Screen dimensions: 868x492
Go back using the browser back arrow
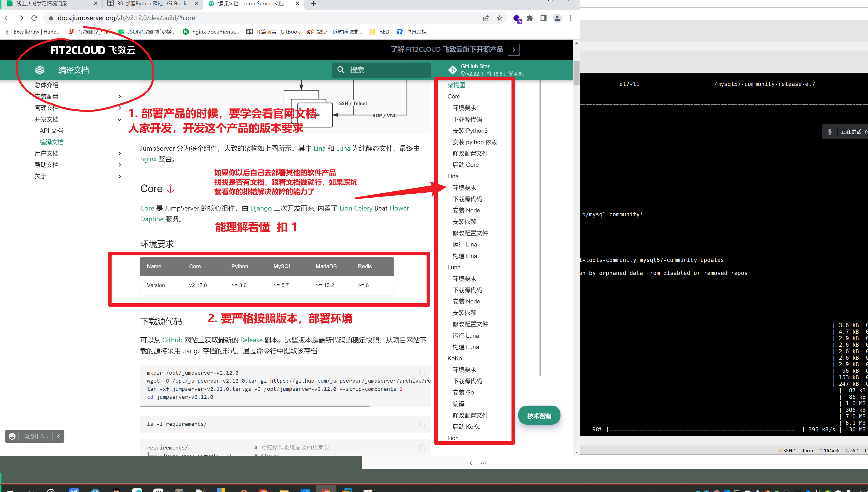(x=7, y=18)
